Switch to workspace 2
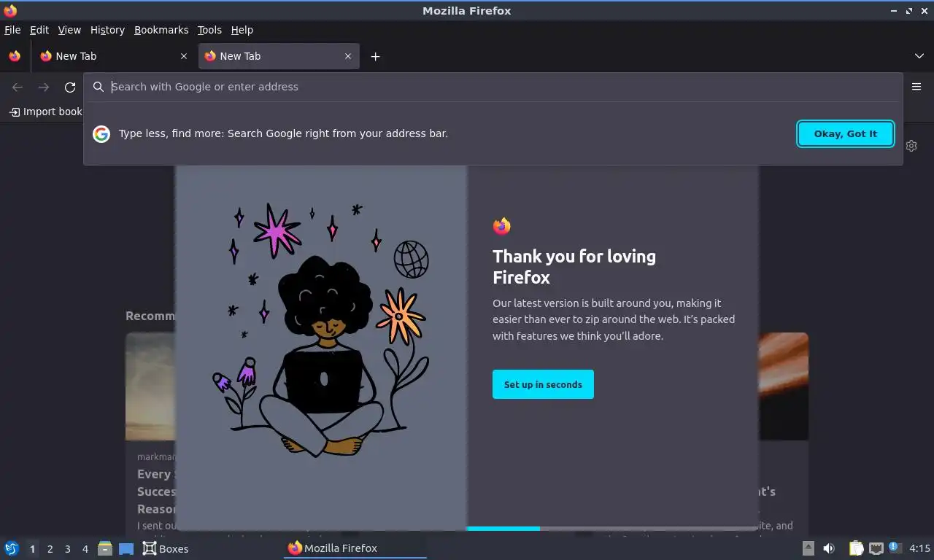This screenshot has width=934, height=560. point(50,548)
